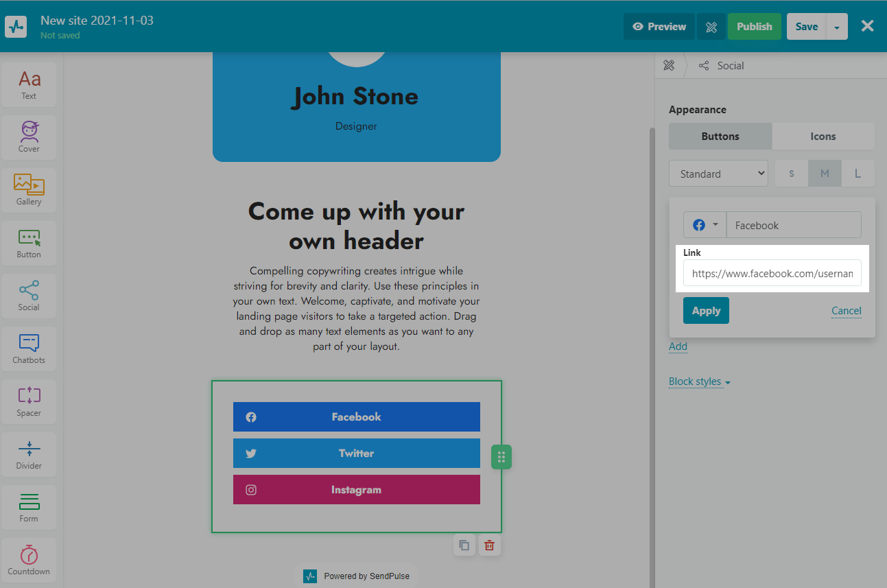Select medium M button size
887x588 pixels.
(825, 174)
